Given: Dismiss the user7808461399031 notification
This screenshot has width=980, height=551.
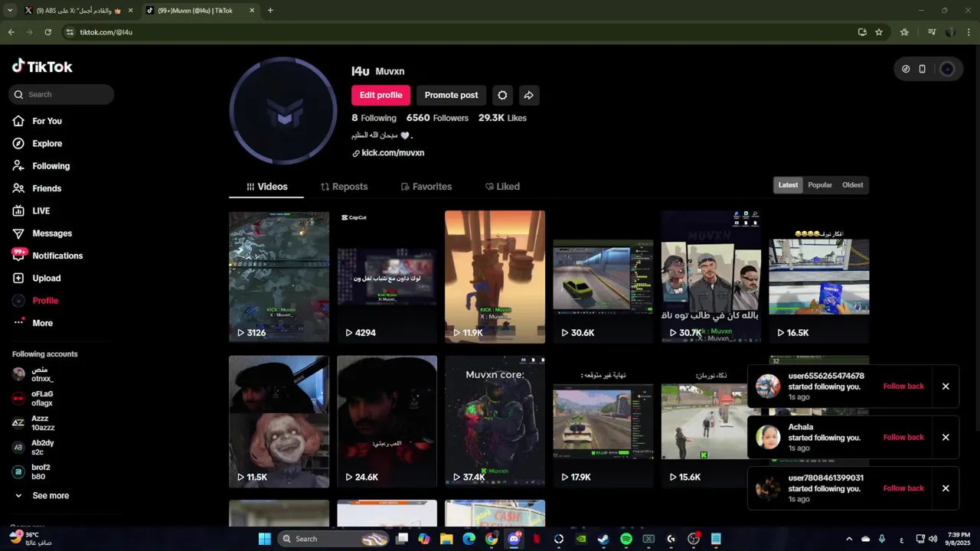Looking at the screenshot, I should pos(946,488).
